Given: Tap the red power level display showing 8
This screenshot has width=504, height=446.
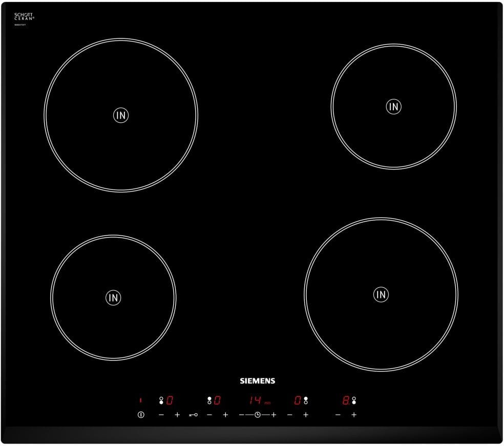Looking at the screenshot, I should coord(346,400).
